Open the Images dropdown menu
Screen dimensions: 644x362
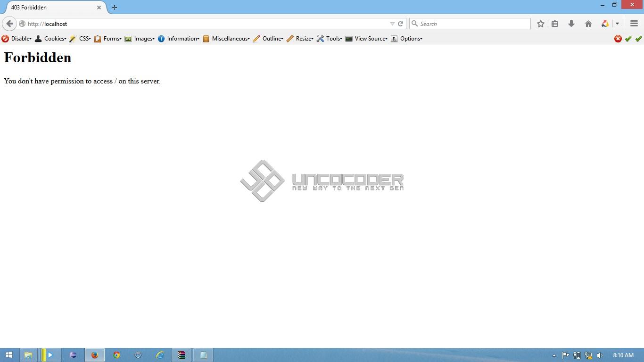(140, 39)
